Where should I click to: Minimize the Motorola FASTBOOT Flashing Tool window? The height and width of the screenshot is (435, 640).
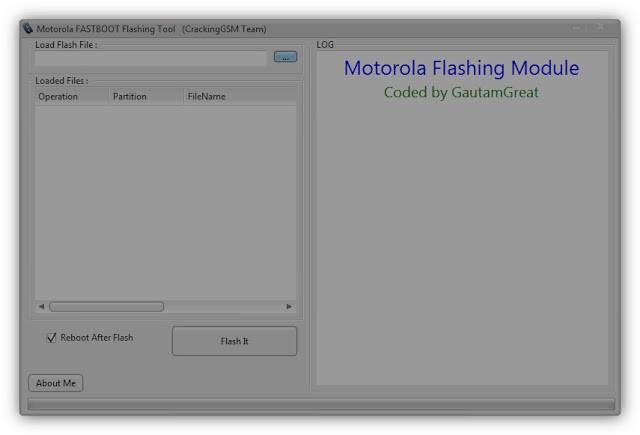click(576, 28)
